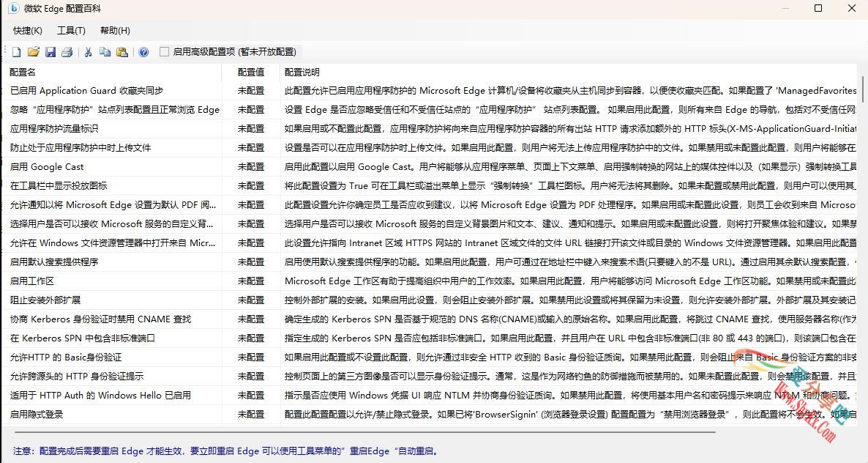Select row 允许跨源头的 HTTP 身份验证提示
The image size is (868, 463).
tap(430, 377)
